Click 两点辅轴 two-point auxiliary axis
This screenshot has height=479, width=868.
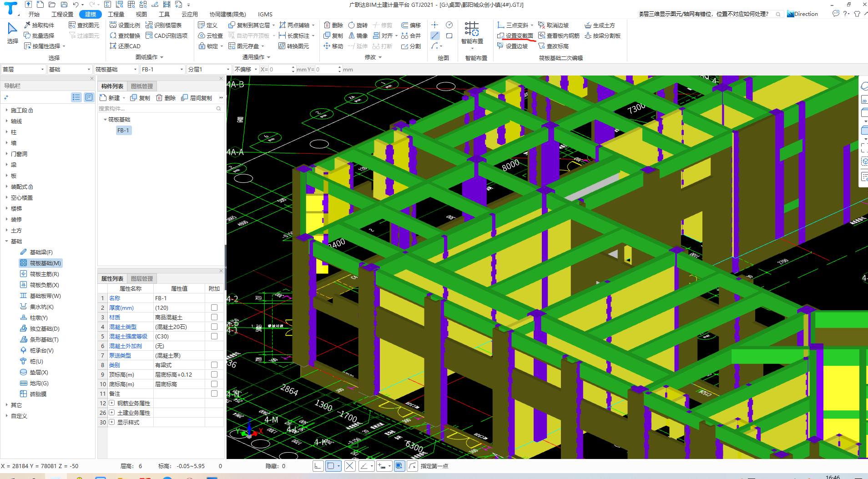pyautogui.click(x=294, y=25)
